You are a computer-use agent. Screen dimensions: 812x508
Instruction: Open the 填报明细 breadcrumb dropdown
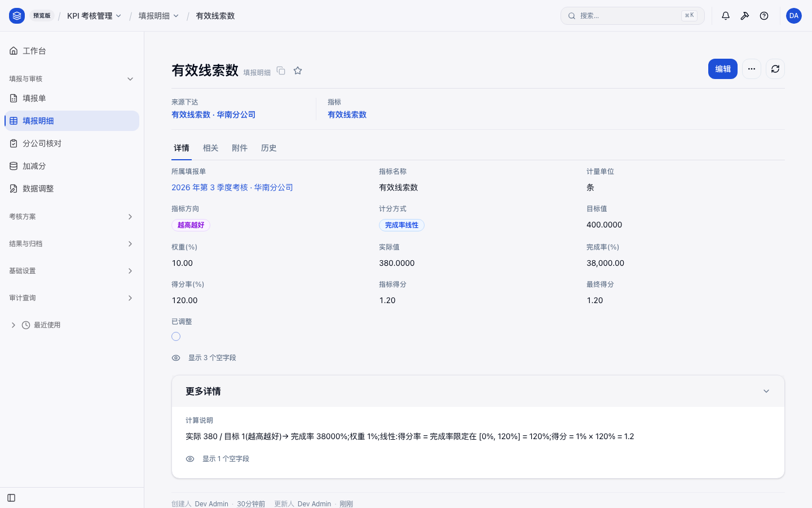tap(158, 16)
